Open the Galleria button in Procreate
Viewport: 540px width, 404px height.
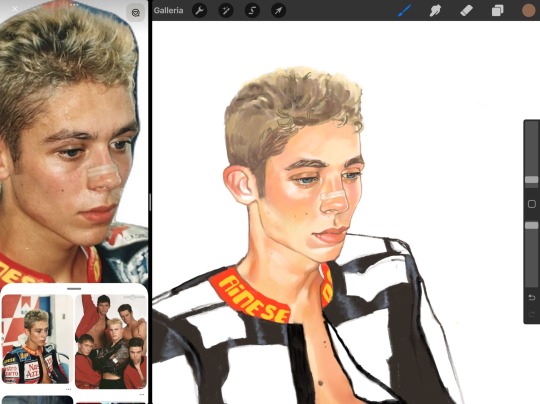pyautogui.click(x=168, y=11)
